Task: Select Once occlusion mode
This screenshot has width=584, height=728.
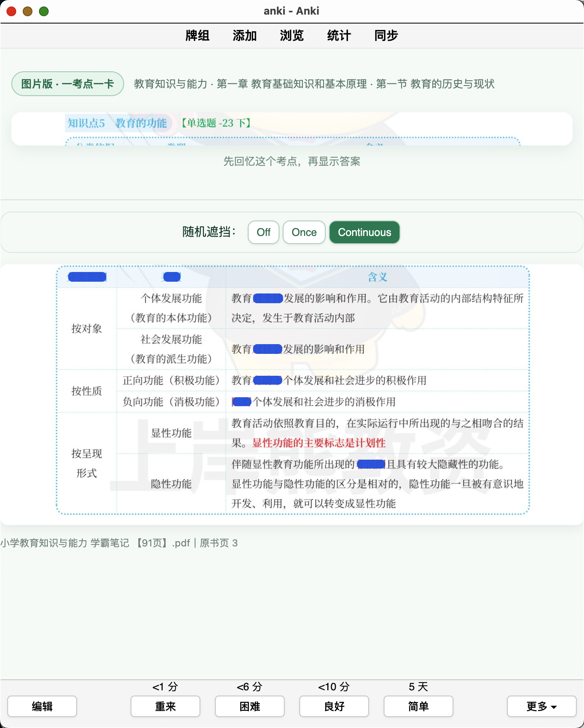Action: click(304, 232)
